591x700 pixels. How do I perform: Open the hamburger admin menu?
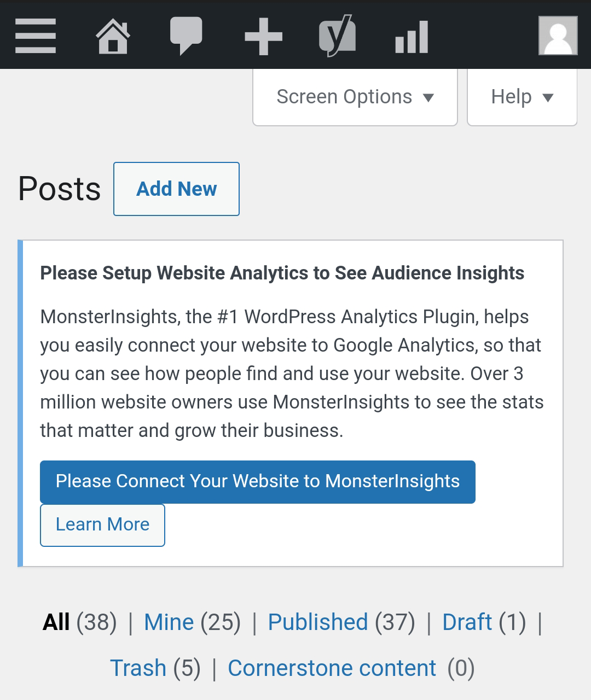pos(36,36)
